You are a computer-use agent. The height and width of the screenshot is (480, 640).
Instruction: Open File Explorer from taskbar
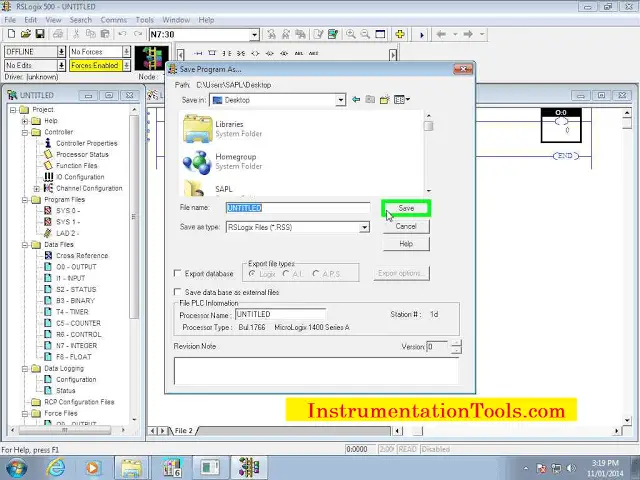click(x=131, y=467)
